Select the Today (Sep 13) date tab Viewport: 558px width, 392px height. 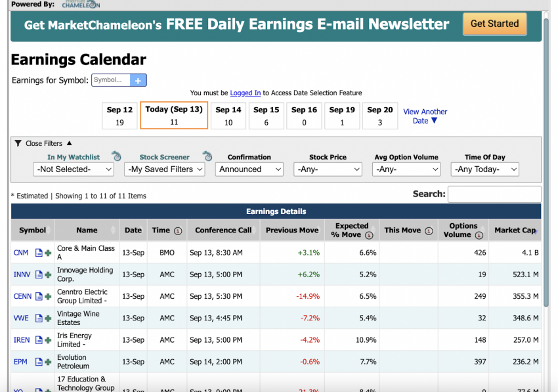174,116
